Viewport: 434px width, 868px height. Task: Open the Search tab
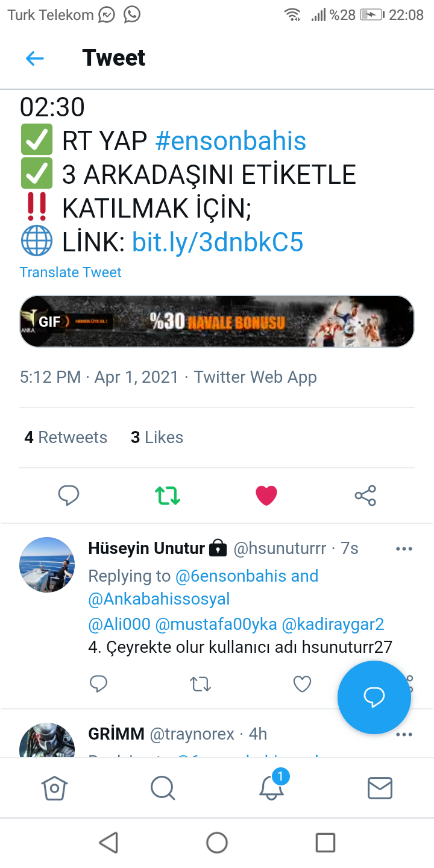coord(163,788)
